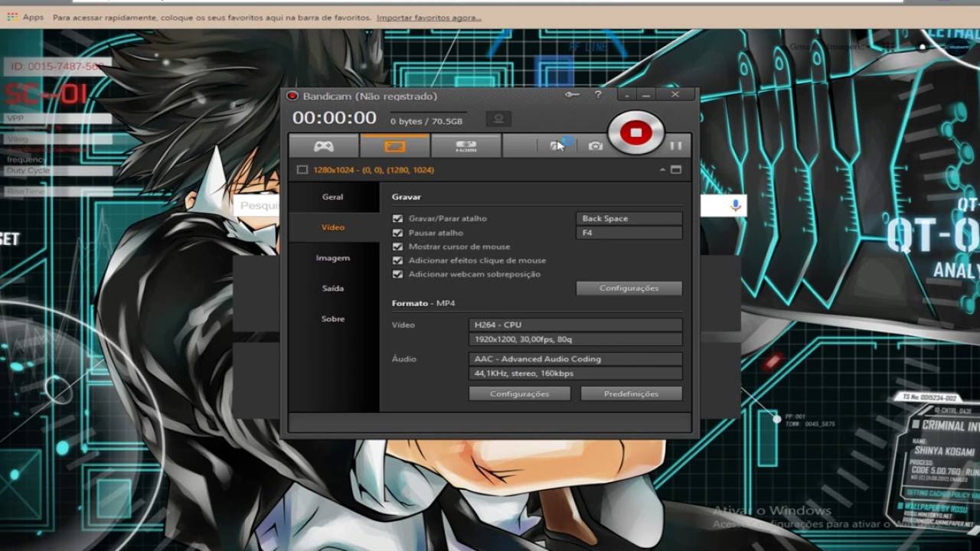Open Bandicam help question mark
The width and height of the screenshot is (980, 551).
click(x=598, y=95)
